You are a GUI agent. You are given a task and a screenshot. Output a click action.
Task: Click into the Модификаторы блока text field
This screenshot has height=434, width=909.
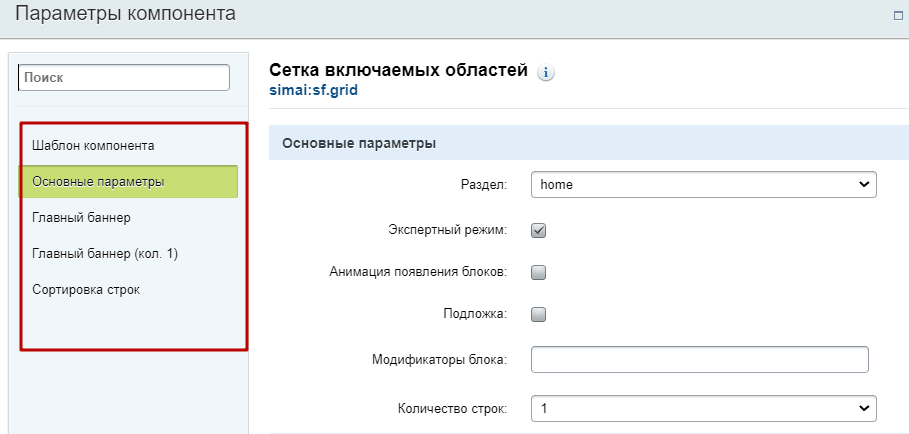[700, 360]
